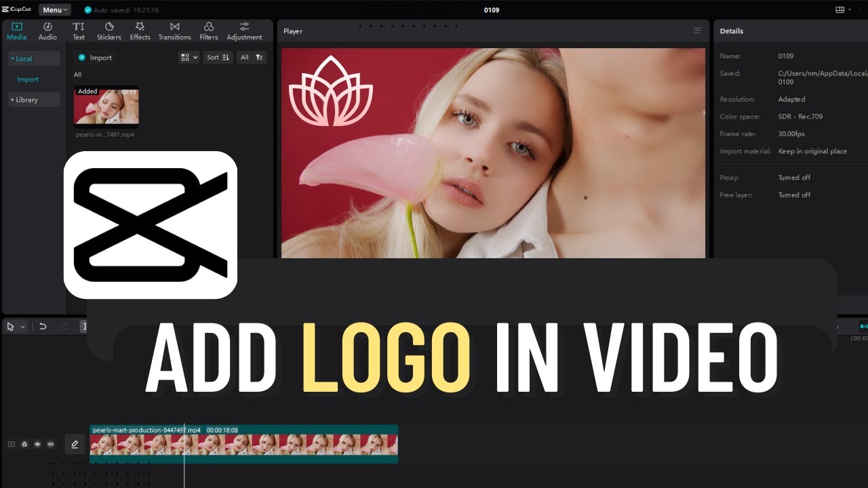Click the Import button
Viewport: 868px width, 488px height.
(95, 58)
